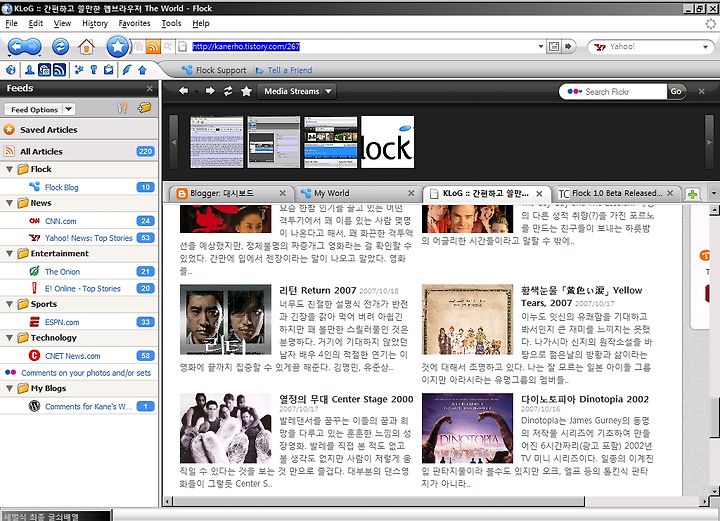Toggle the Feeds sidebar icon in Flock toolbar
The image size is (720, 521).
(x=59, y=70)
